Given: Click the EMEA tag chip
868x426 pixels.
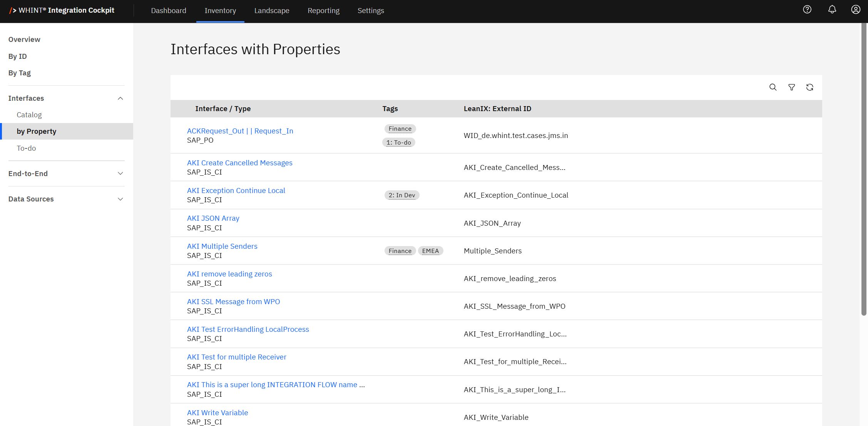Looking at the screenshot, I should point(430,251).
